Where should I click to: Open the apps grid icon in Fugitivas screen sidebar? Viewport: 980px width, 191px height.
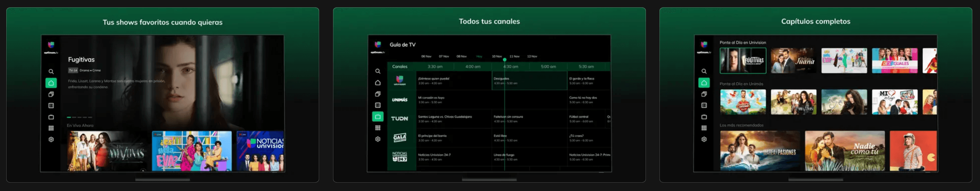(x=51, y=128)
